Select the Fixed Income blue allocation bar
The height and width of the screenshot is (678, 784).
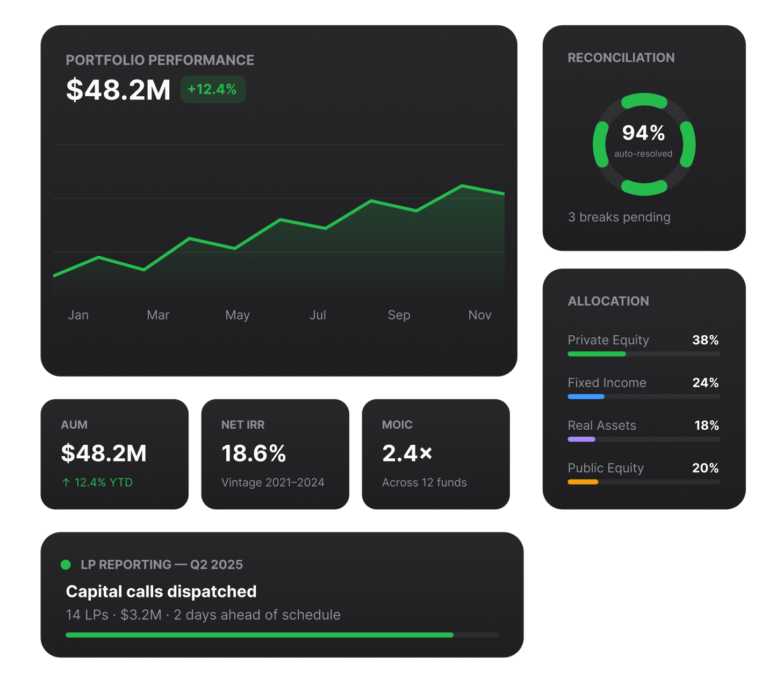pos(644,396)
